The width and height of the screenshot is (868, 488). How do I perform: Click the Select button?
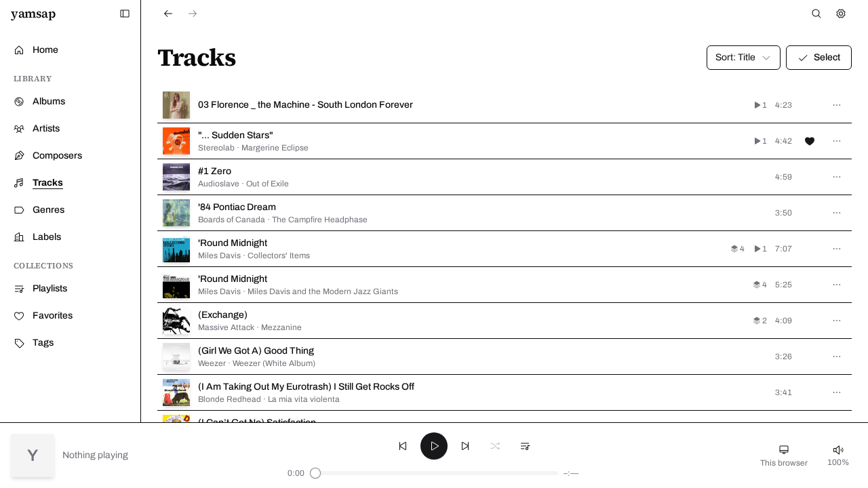tap(818, 58)
